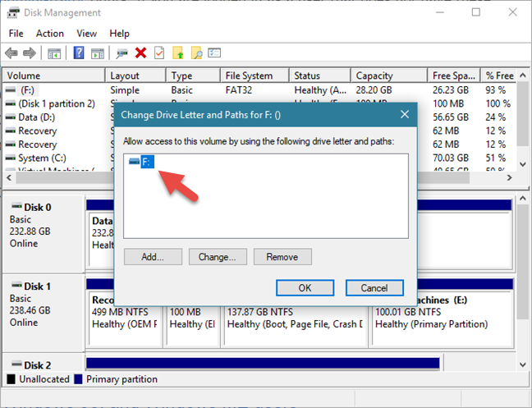
Task: Sort by Status column header
Action: pos(320,76)
